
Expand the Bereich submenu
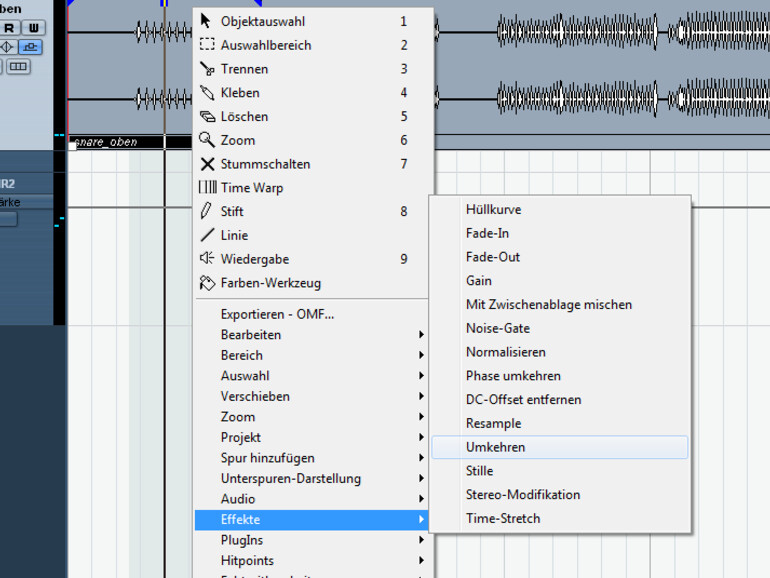pos(312,355)
